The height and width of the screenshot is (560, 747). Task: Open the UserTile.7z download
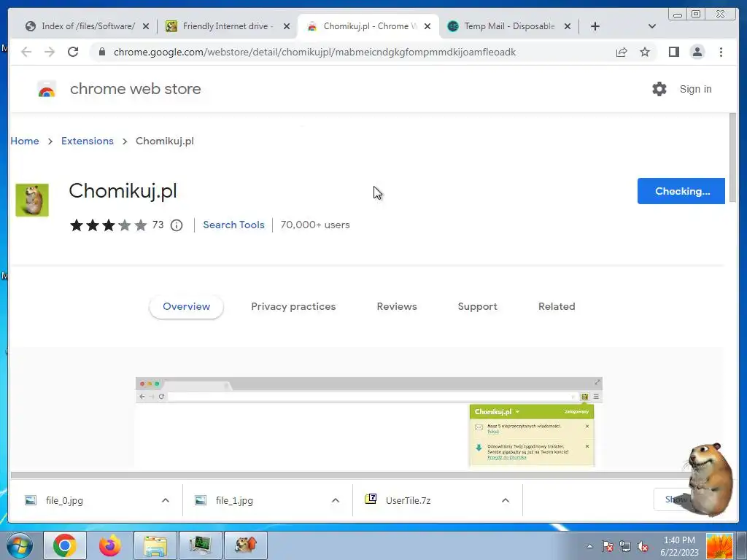click(409, 500)
